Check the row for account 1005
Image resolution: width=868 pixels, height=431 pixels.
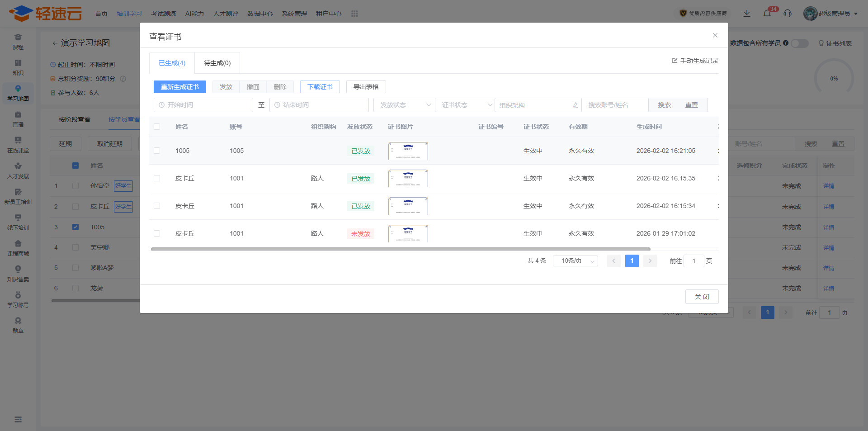pos(157,151)
